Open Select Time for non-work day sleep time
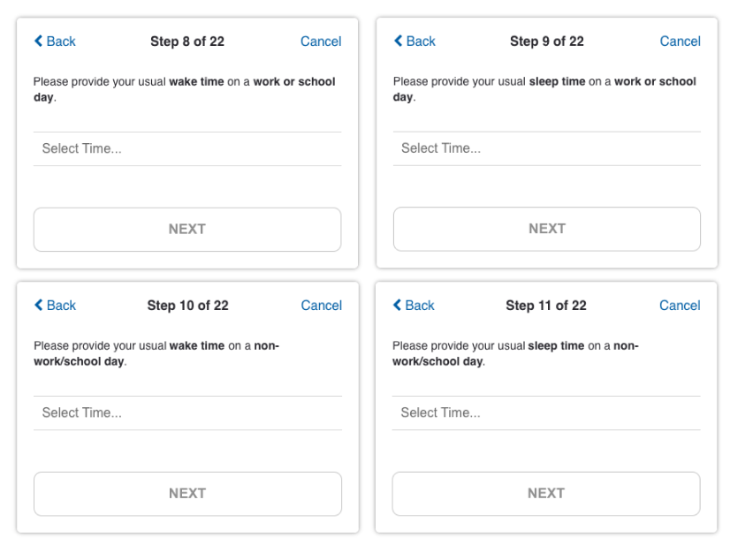 pos(546,412)
